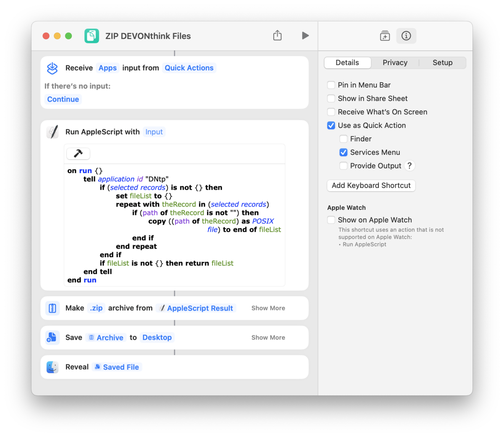The height and width of the screenshot is (437, 504).
Task: Switch to the Privacy tab
Action: pyautogui.click(x=395, y=63)
